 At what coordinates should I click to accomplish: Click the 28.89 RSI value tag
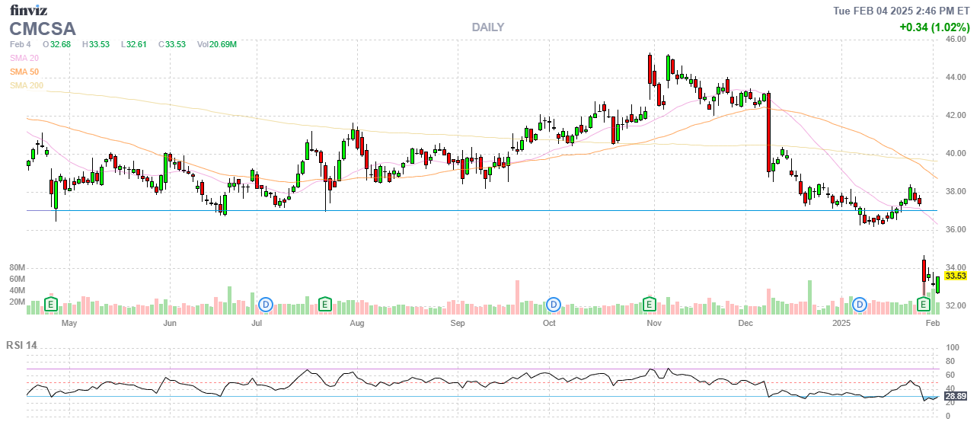tap(955, 397)
